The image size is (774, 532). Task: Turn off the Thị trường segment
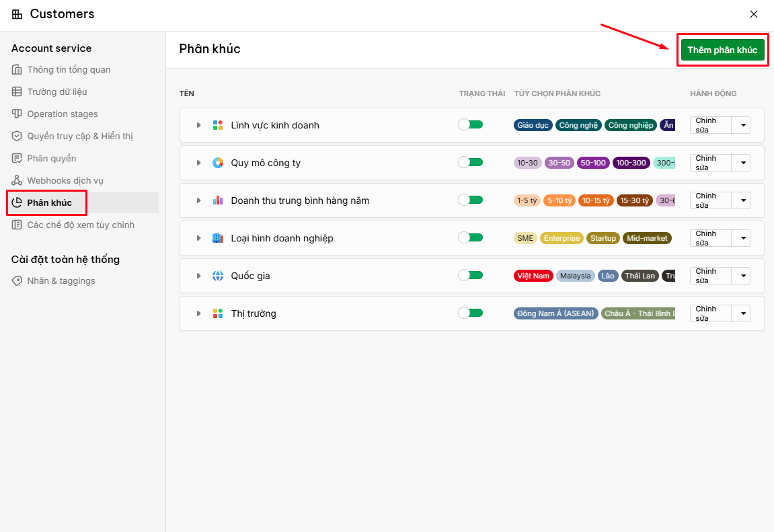(471, 313)
